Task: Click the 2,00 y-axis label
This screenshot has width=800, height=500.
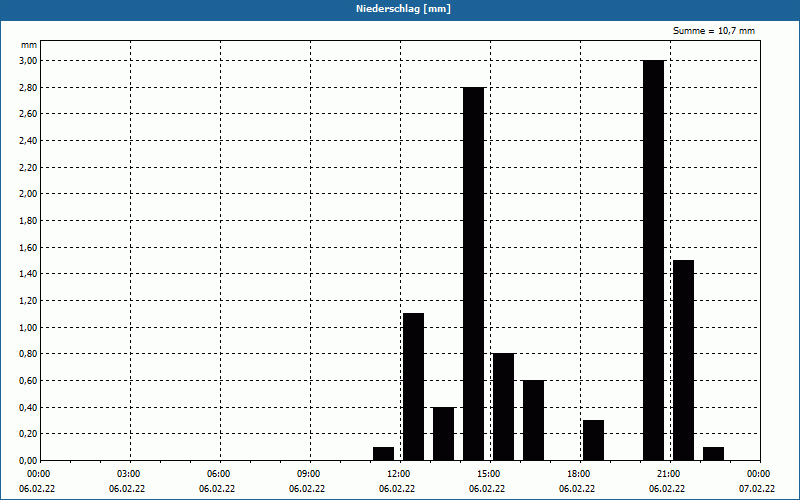Action: click(28, 194)
